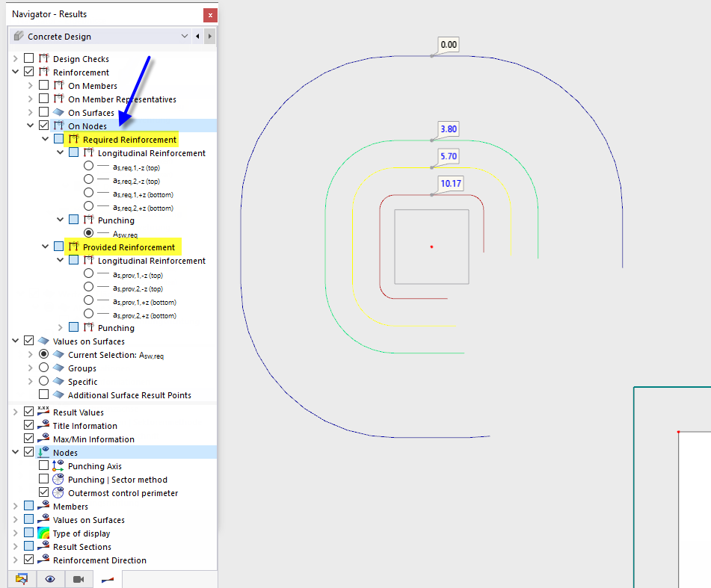Select the result diagram icon next to camera
The height and width of the screenshot is (588, 711).
coord(107,578)
